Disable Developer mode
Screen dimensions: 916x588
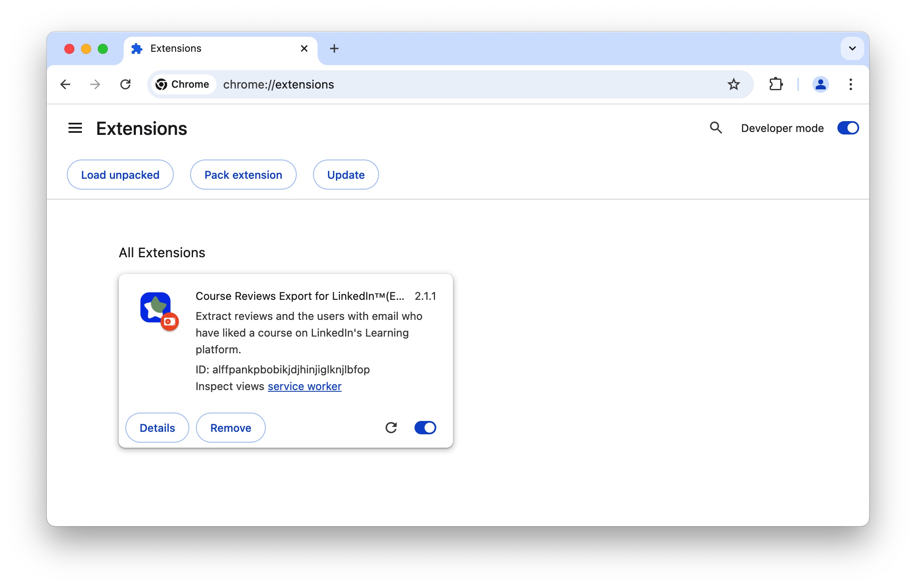pos(848,128)
